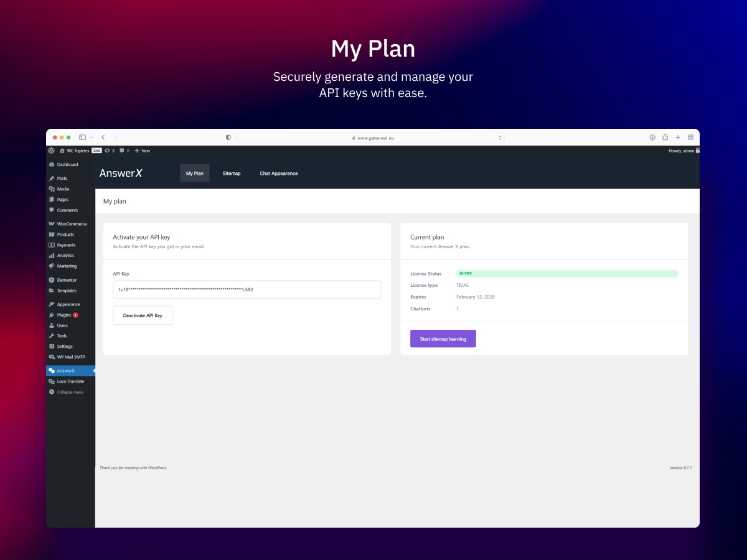Viewport: 747px width, 560px height.
Task: Click inside the API Key field
Action: (247, 289)
